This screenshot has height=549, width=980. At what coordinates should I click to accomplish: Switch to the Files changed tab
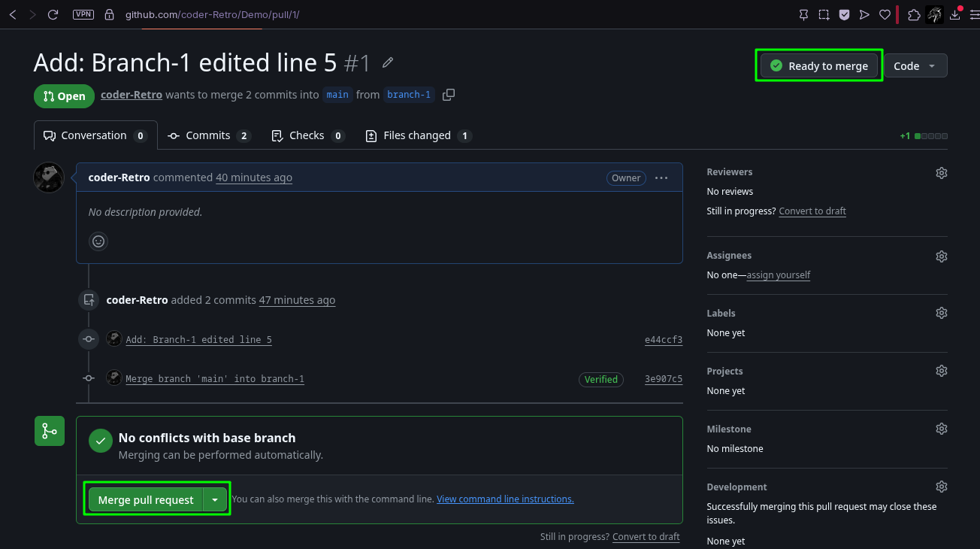(x=418, y=135)
